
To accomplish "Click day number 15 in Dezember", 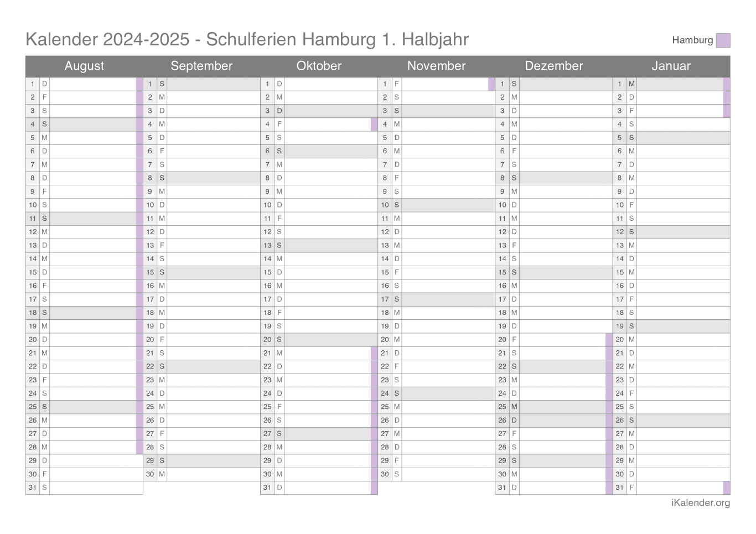I will [x=502, y=272].
